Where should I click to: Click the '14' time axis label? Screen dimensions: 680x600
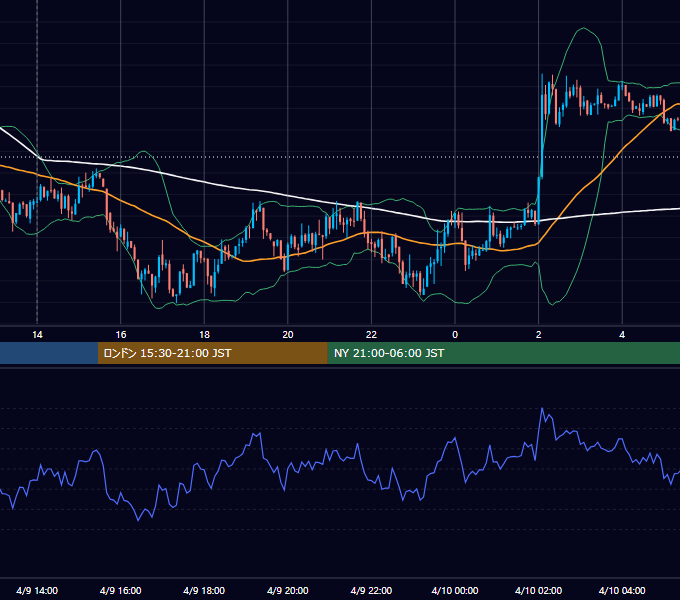click(x=37, y=335)
